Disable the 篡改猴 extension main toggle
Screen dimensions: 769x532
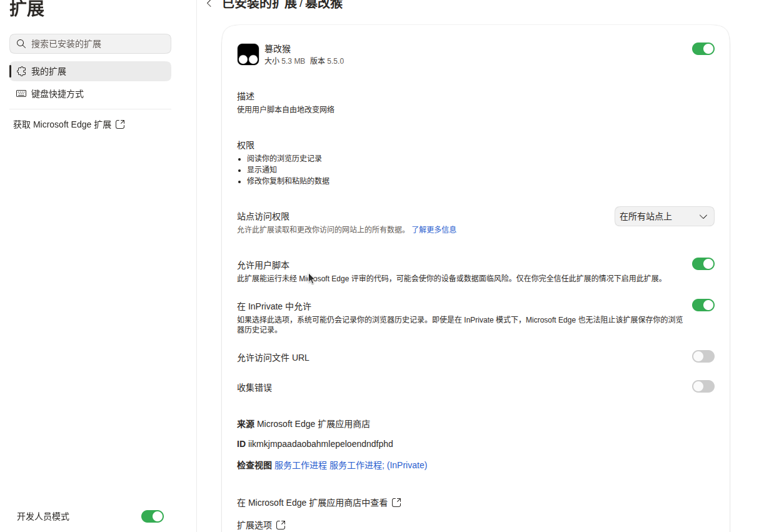point(703,49)
